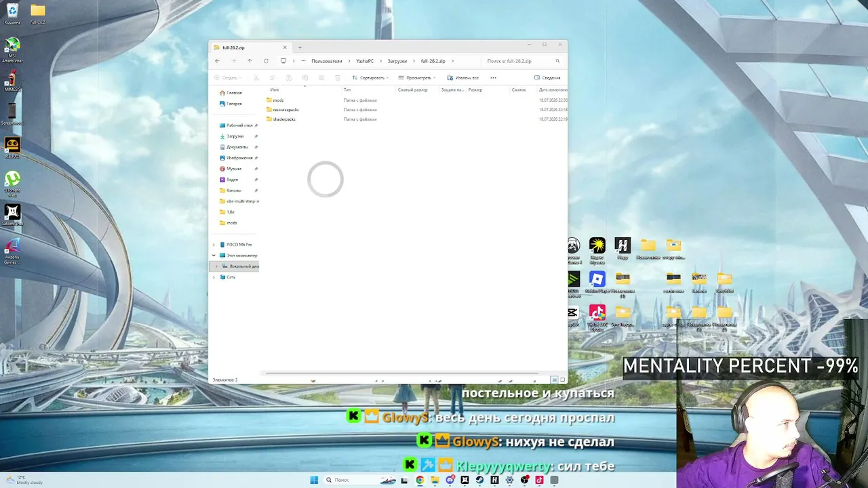Screen dimensions: 868x488
Task: Click Извлечь все button
Action: coord(463,78)
